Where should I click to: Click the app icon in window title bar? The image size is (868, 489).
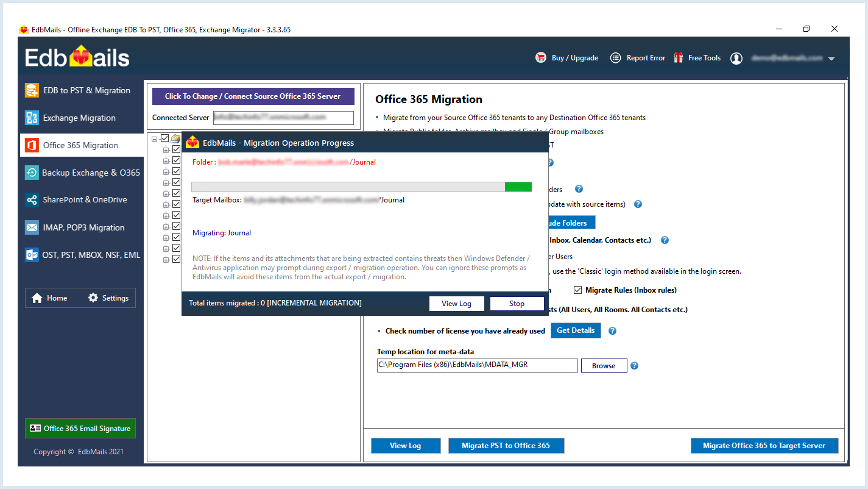tap(24, 29)
